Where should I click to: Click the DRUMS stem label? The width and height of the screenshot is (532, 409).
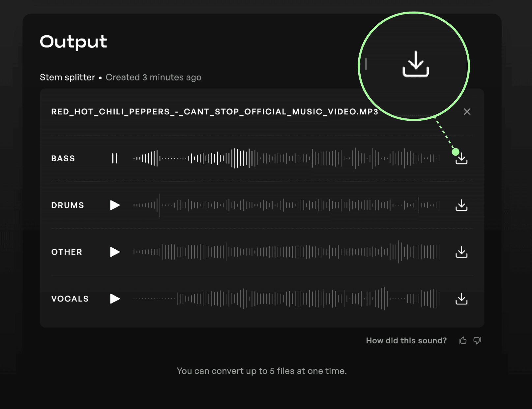click(68, 205)
